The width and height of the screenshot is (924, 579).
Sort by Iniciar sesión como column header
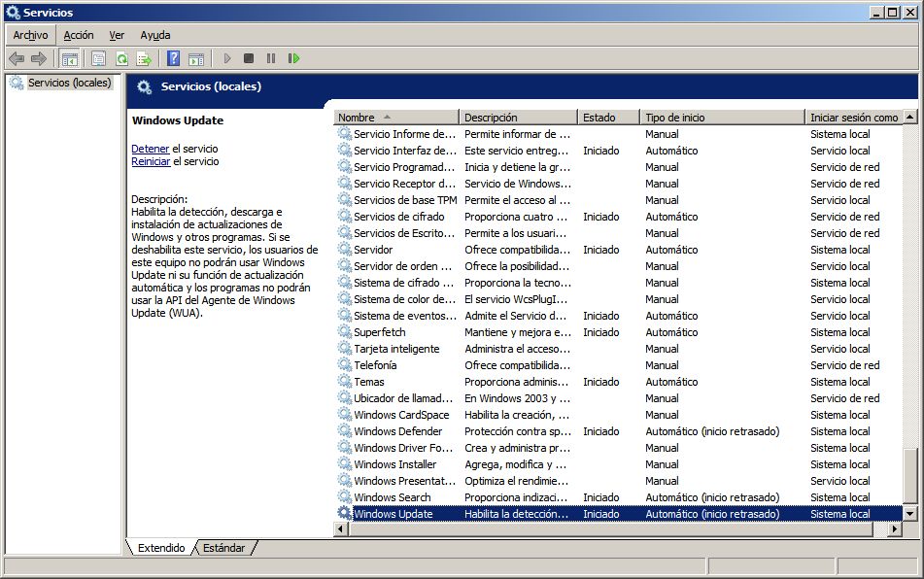(854, 118)
